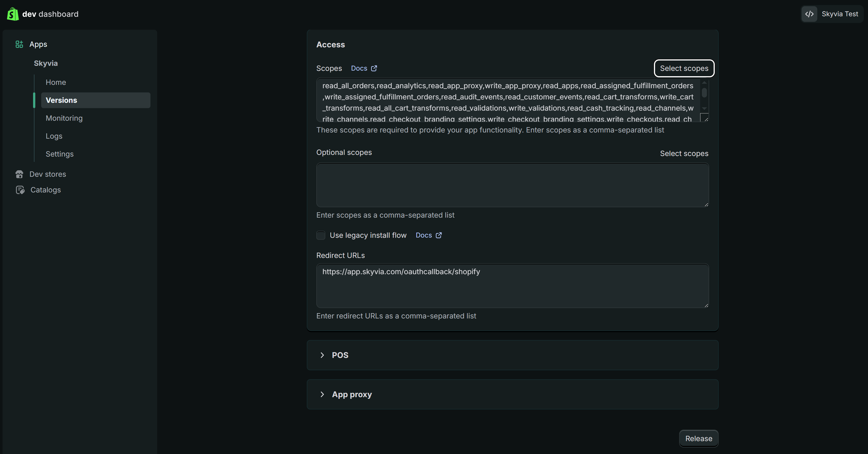
Task: Click the code </> icon beside Skyvia Test
Action: click(809, 14)
